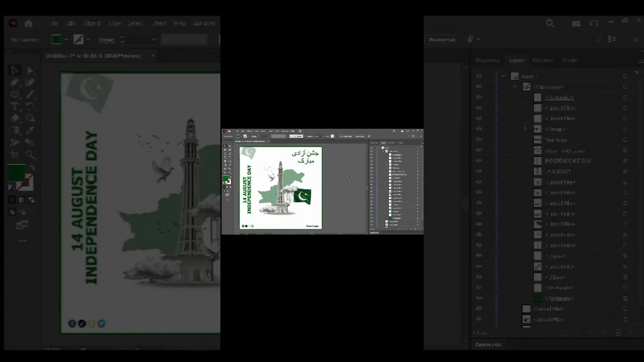Screen dimensions: 644x362
Task: Click the Preferences button
Action: click(442, 40)
